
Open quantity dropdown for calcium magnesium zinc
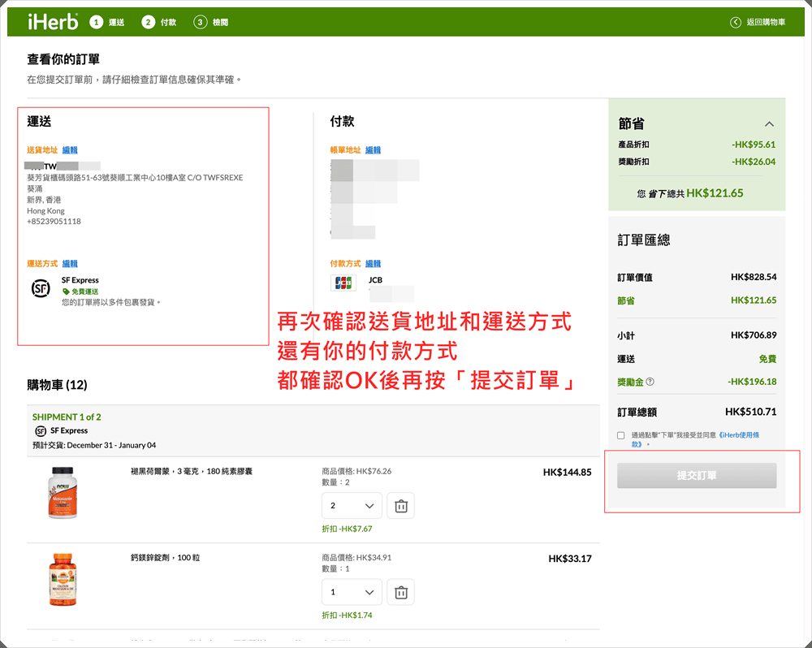click(x=351, y=592)
